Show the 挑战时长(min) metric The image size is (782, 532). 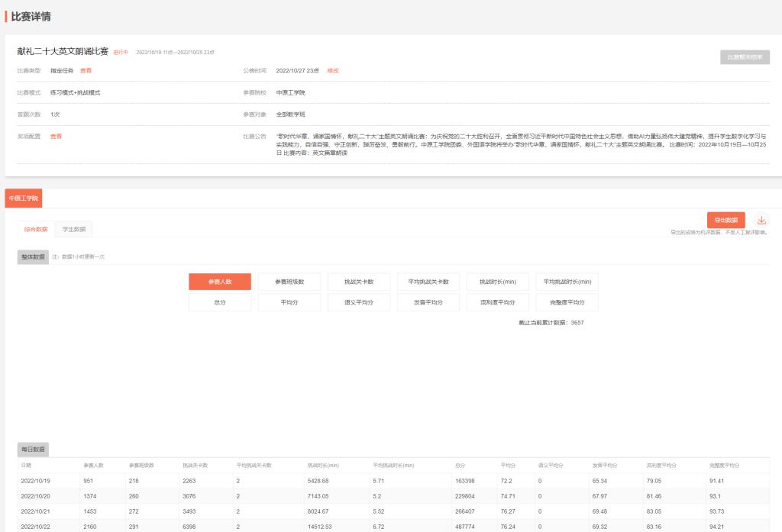tap(498, 282)
